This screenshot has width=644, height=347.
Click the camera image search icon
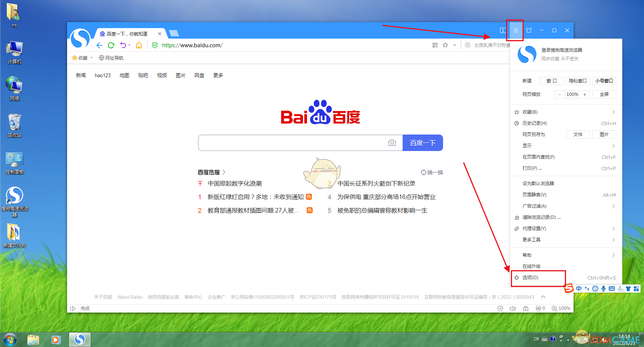coord(392,143)
